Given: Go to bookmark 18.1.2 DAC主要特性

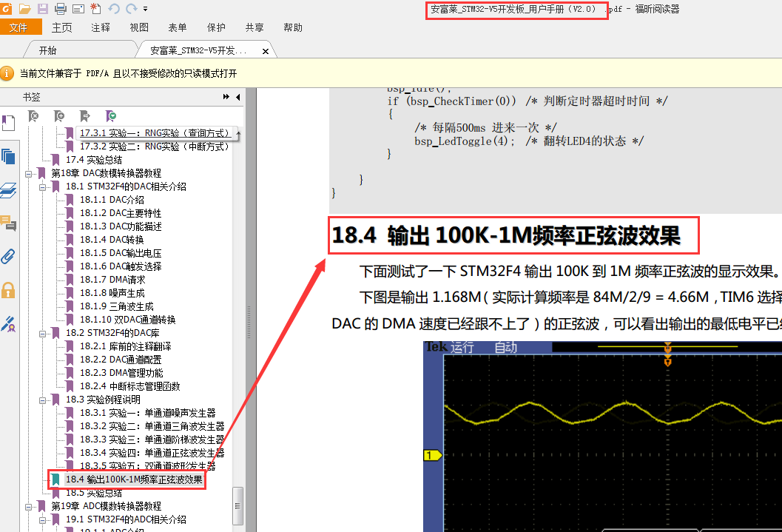Looking at the screenshot, I should coord(121,213).
